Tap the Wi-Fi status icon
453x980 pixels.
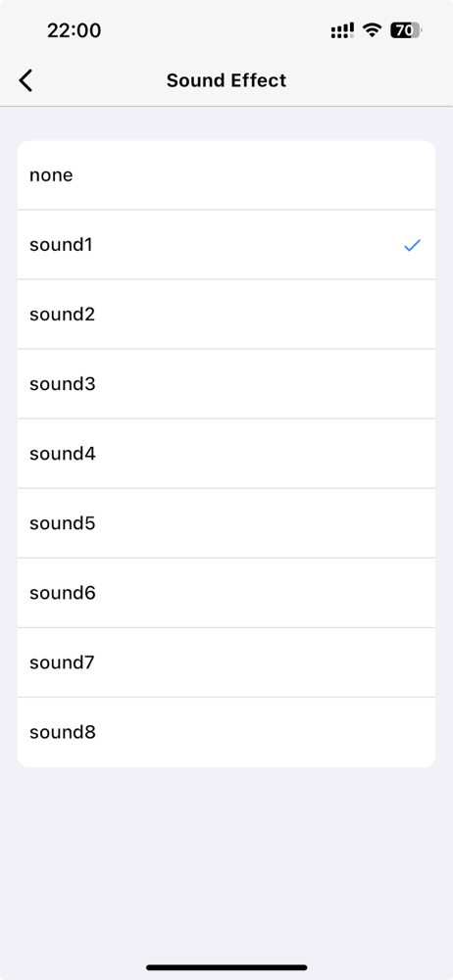pos(373,30)
